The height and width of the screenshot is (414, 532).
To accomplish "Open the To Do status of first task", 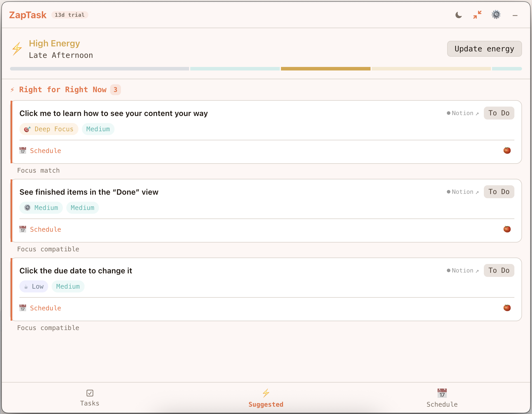I will click(499, 113).
